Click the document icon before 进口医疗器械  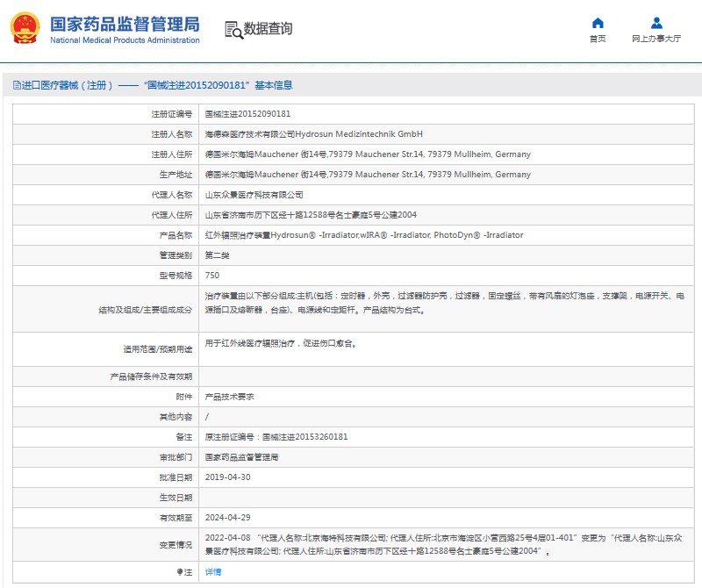tap(17, 85)
